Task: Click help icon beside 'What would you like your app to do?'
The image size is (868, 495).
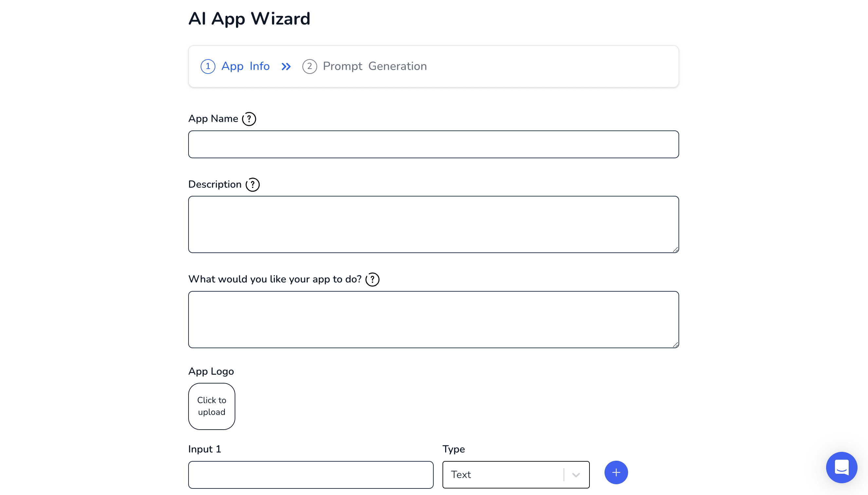Action: tap(372, 280)
